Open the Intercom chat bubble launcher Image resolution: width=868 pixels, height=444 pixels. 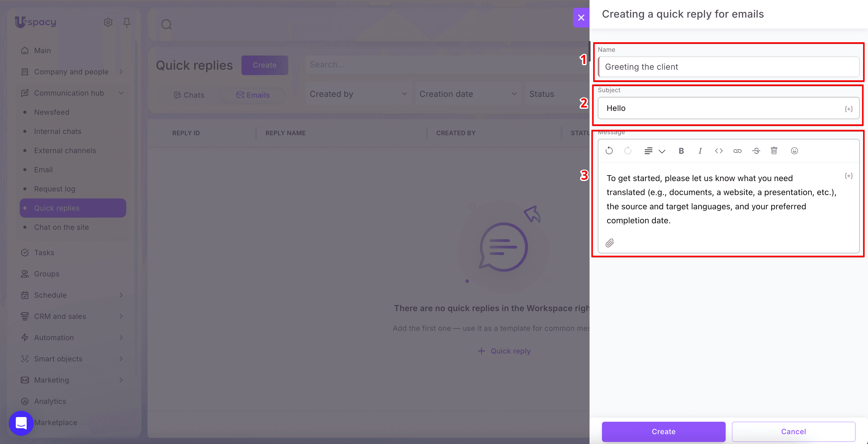tap(21, 423)
